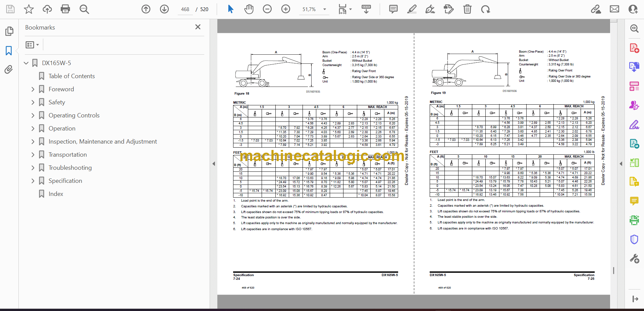Open the Fill & Sign tool
644x311 pixels.
634,124
